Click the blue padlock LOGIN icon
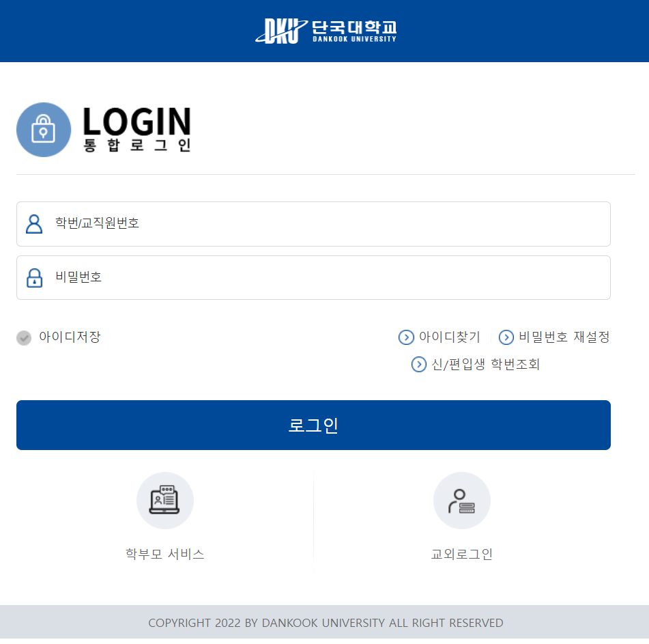649x644 pixels. 44,130
